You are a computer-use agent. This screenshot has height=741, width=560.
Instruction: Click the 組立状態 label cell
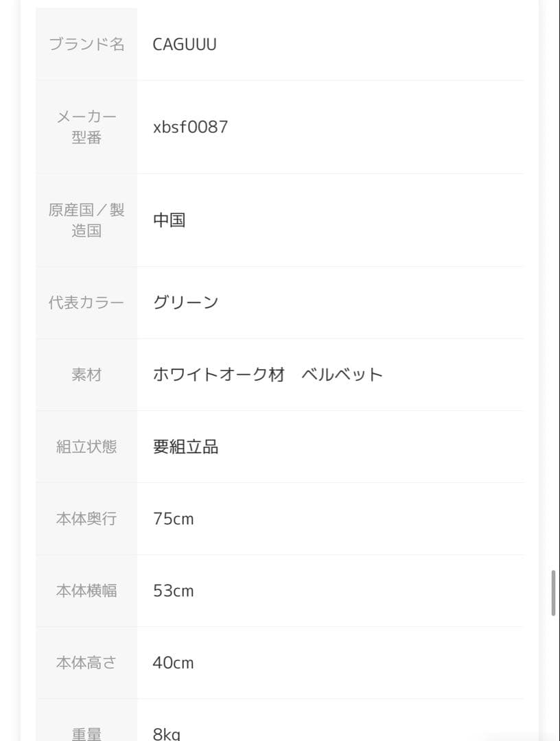86,447
